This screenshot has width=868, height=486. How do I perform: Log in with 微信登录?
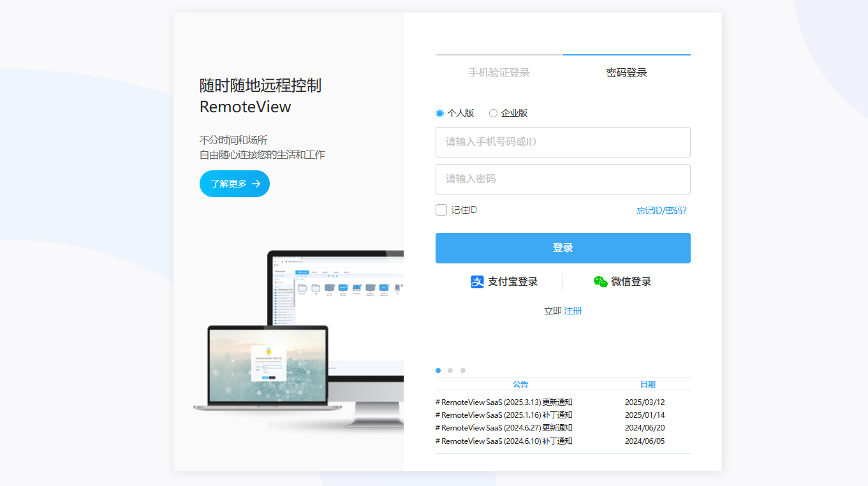coord(622,282)
